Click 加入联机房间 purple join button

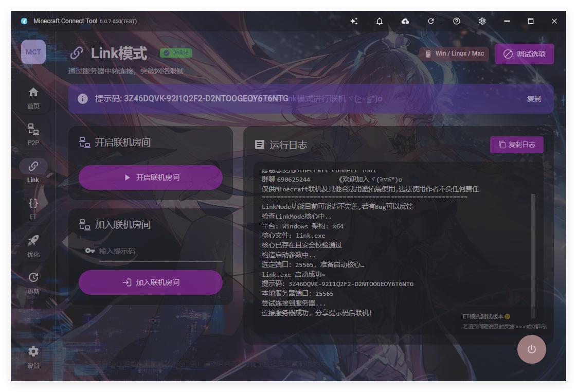[151, 282]
